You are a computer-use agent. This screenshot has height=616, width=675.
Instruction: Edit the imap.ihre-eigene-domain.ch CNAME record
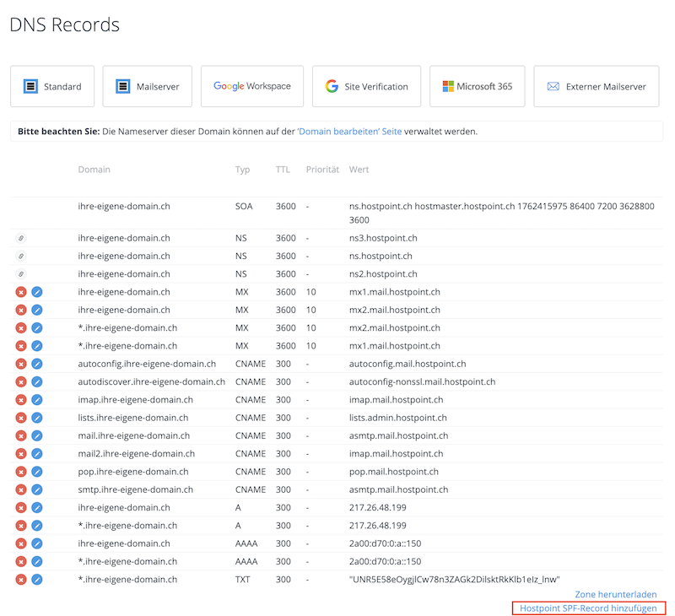pyautogui.click(x=37, y=400)
